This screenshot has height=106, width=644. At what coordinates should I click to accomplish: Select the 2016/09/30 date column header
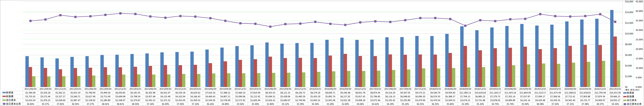[x=345, y=89]
